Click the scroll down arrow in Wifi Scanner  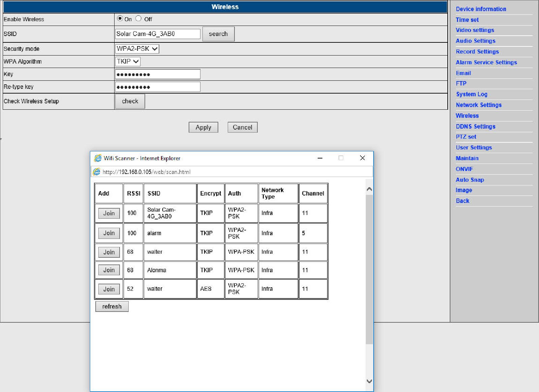coord(369,381)
